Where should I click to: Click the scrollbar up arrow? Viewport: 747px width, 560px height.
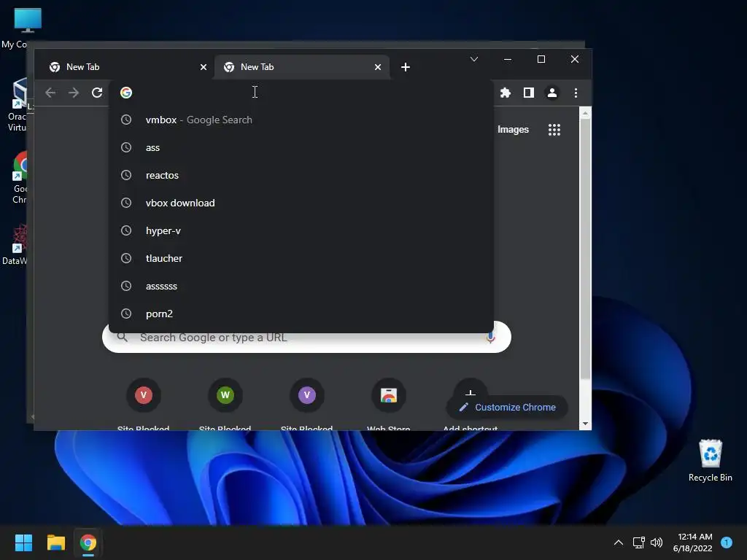point(586,113)
